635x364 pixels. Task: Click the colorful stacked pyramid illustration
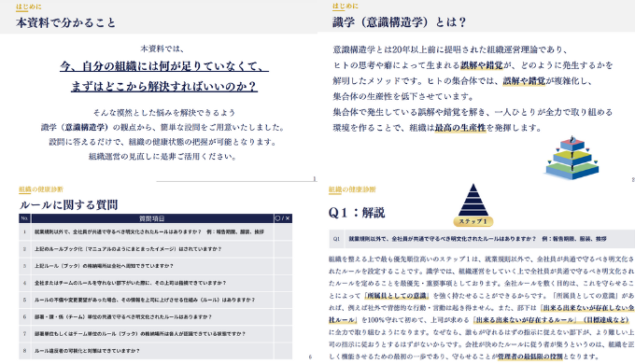click(x=571, y=159)
